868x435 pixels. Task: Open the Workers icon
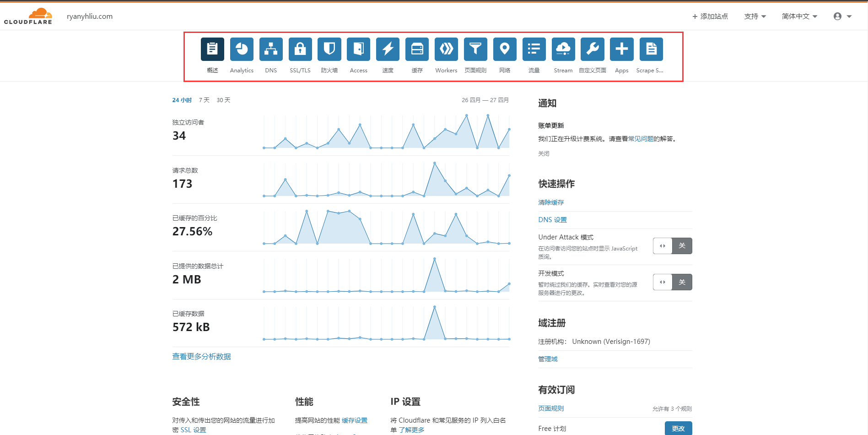[x=446, y=49]
